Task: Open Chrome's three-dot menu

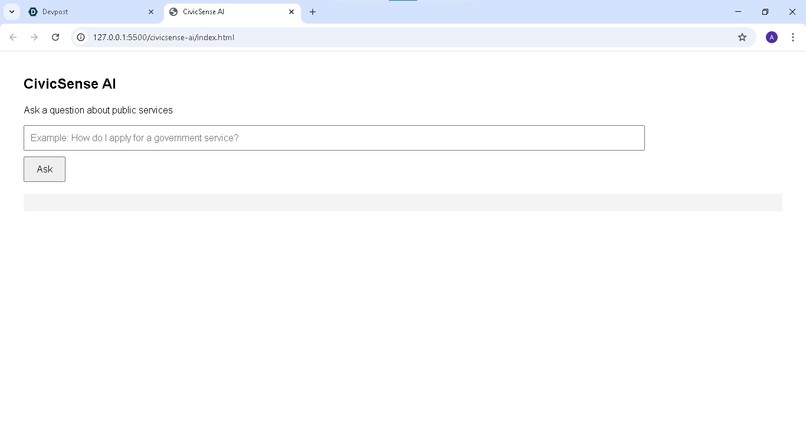Action: tap(793, 37)
